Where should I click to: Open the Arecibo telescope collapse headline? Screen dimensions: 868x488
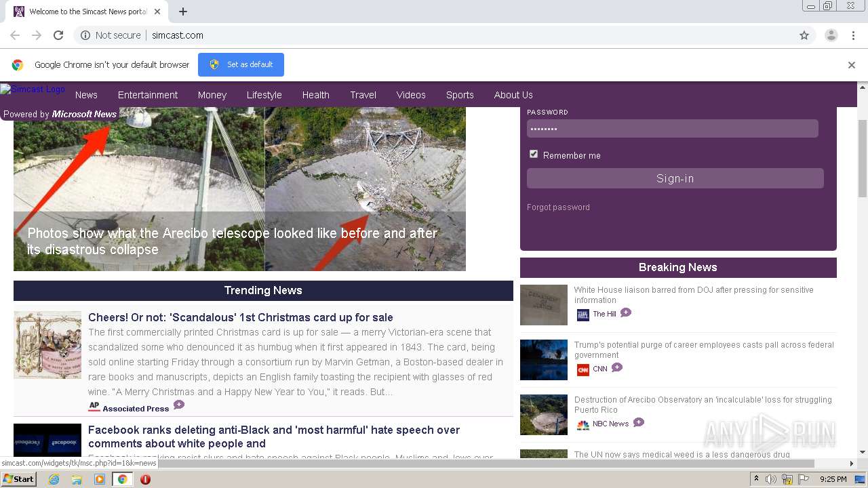click(x=233, y=241)
